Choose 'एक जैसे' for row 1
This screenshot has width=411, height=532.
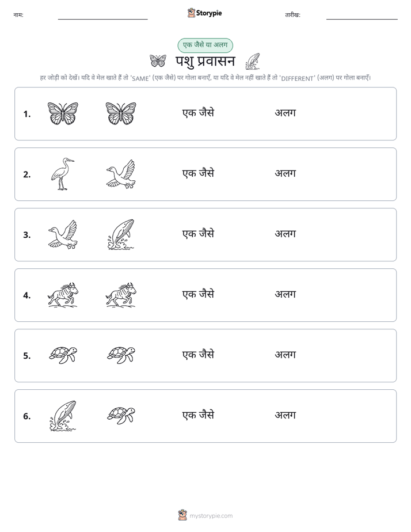(x=198, y=113)
